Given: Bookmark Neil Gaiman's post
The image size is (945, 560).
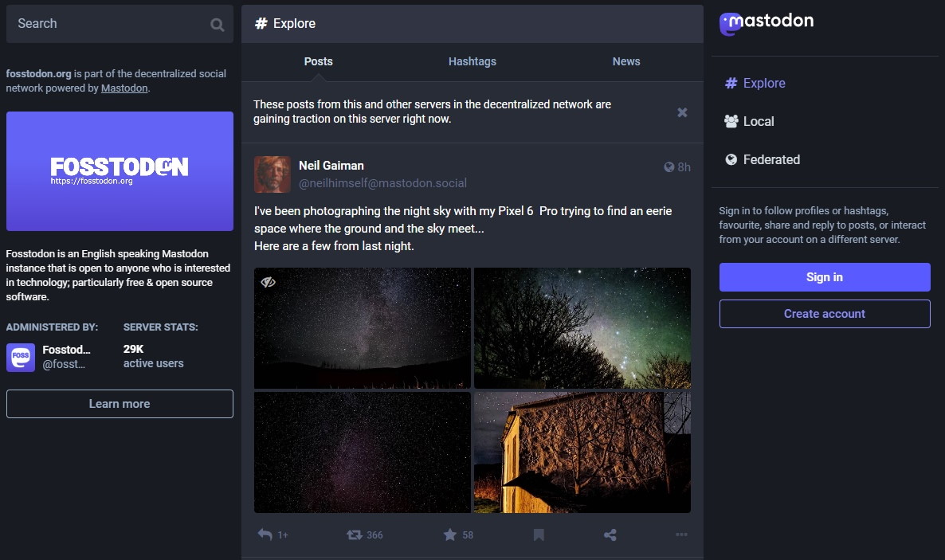Looking at the screenshot, I should (x=539, y=535).
